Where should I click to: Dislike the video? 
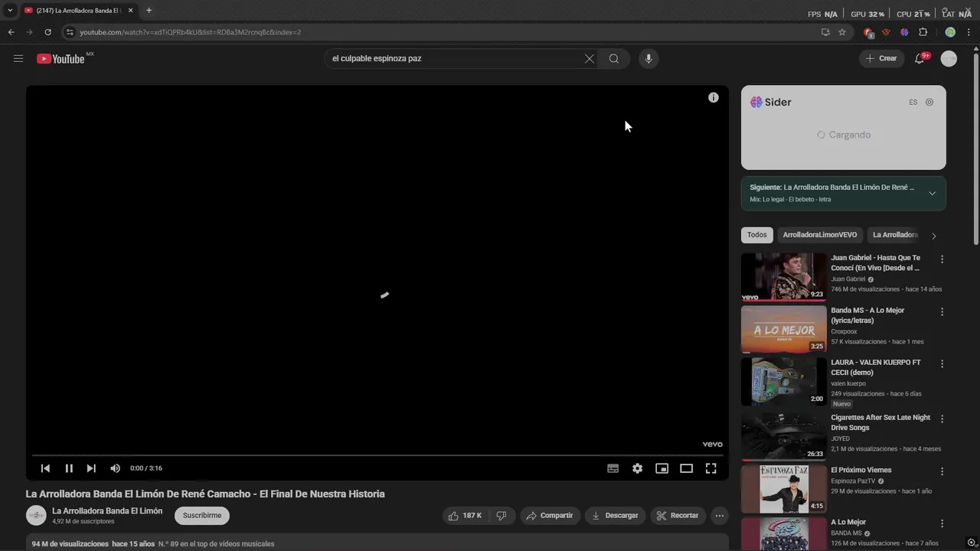coord(501,516)
